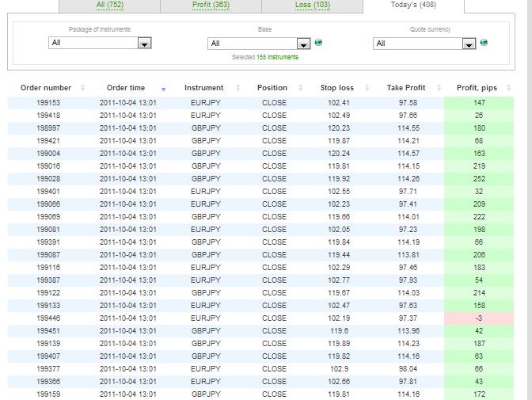Click the blue sort arrow by Order time
This screenshot has width=532, height=400.
click(164, 90)
